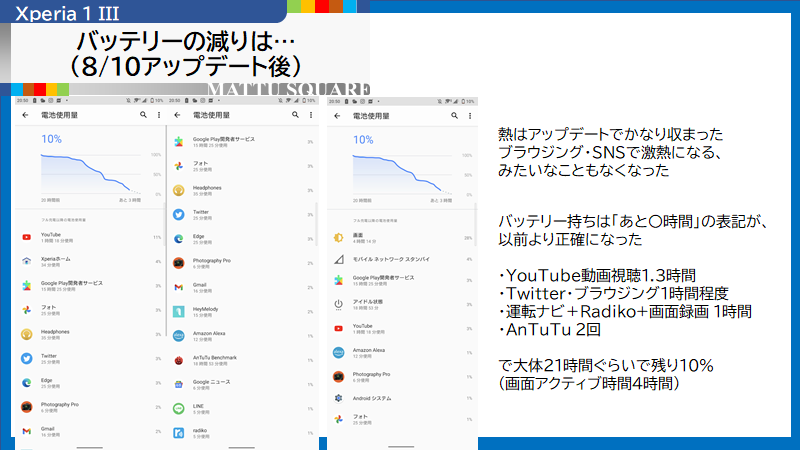Select Photography Pro icon in middle phone list
Image resolution: width=800 pixels, height=450 pixels.
[x=179, y=263]
